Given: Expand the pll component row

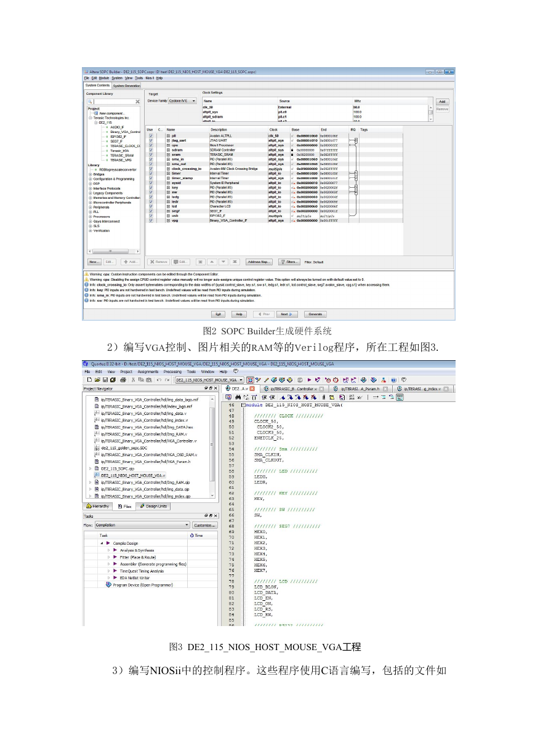Looking at the screenshot, I should pos(168,135).
